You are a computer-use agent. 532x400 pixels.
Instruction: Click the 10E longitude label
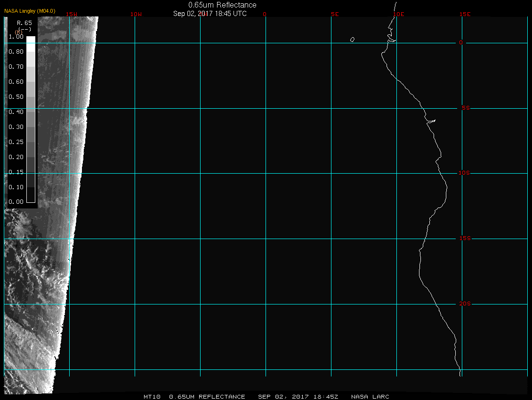click(x=398, y=14)
